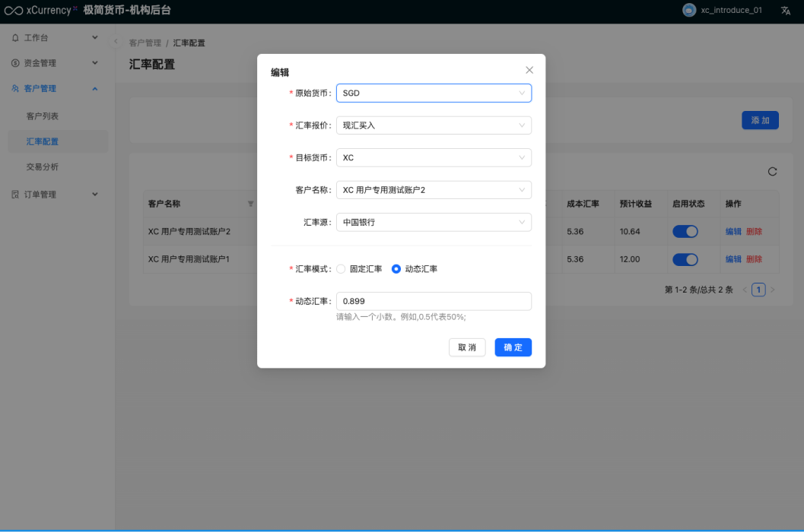Click the filter icon beside 客户名称 column
The width and height of the screenshot is (804, 532).
(251, 204)
